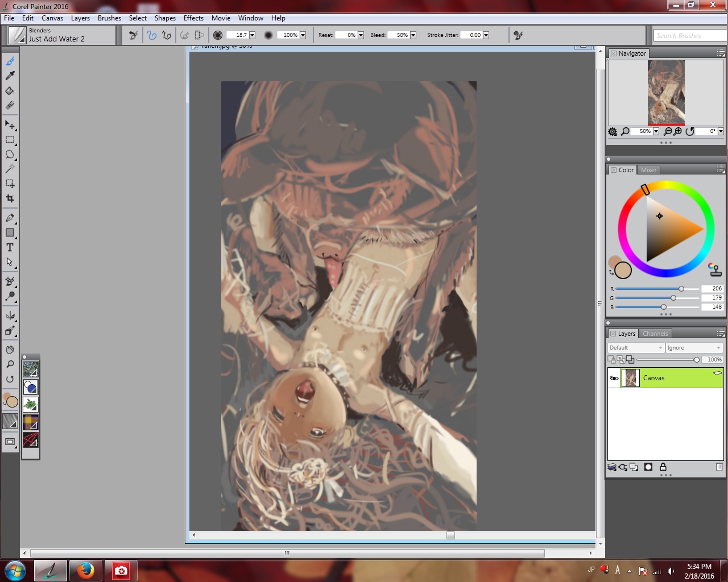728x582 pixels.
Task: Click the Reset Tool icon in property bar
Action: [x=133, y=35]
